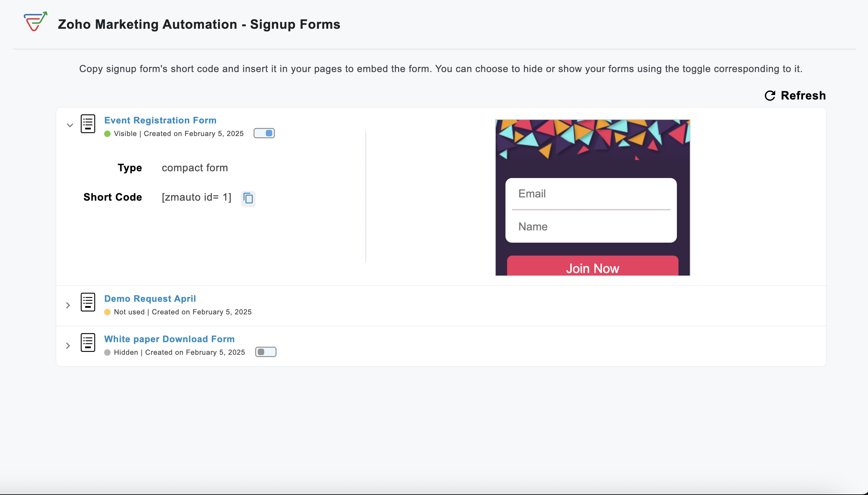Screen dimensions: 868x495
Task: Click the Refresh button label
Action: tap(803, 96)
